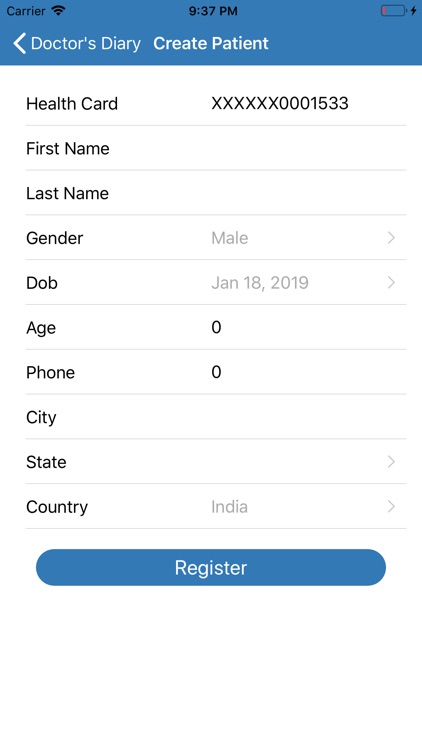Tap the back chevron icon

(x=20, y=44)
